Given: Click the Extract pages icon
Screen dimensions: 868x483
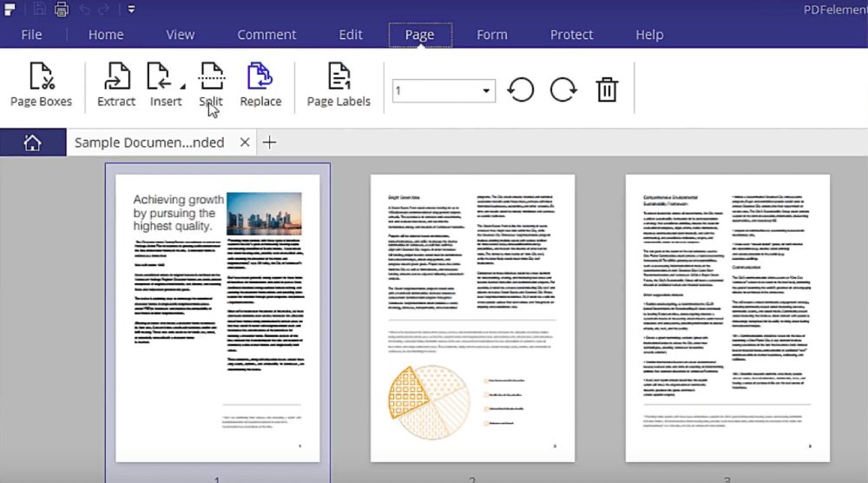Looking at the screenshot, I should pyautogui.click(x=116, y=77).
